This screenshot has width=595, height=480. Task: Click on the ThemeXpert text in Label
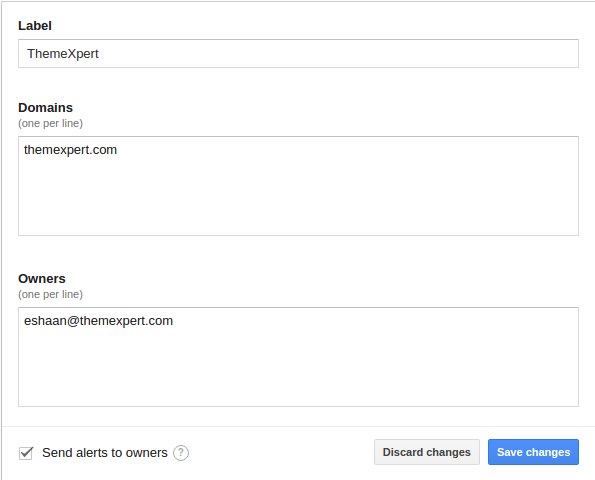click(63, 54)
